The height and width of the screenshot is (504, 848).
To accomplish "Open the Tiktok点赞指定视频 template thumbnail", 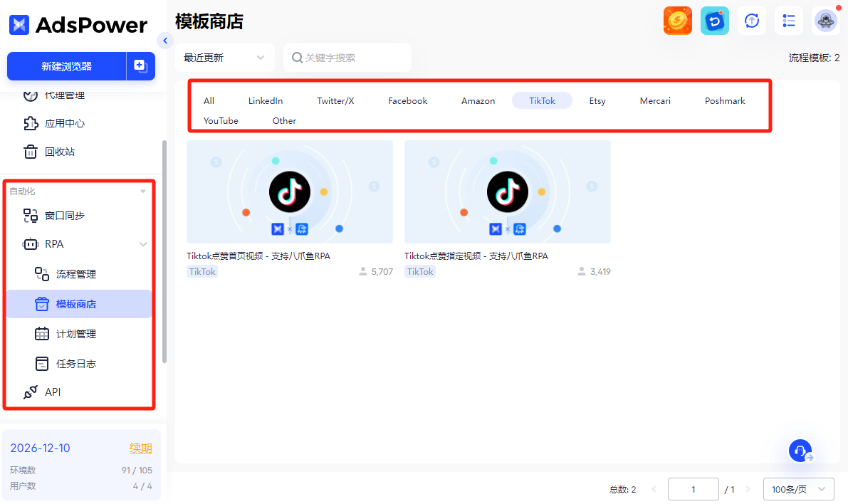I will [508, 192].
